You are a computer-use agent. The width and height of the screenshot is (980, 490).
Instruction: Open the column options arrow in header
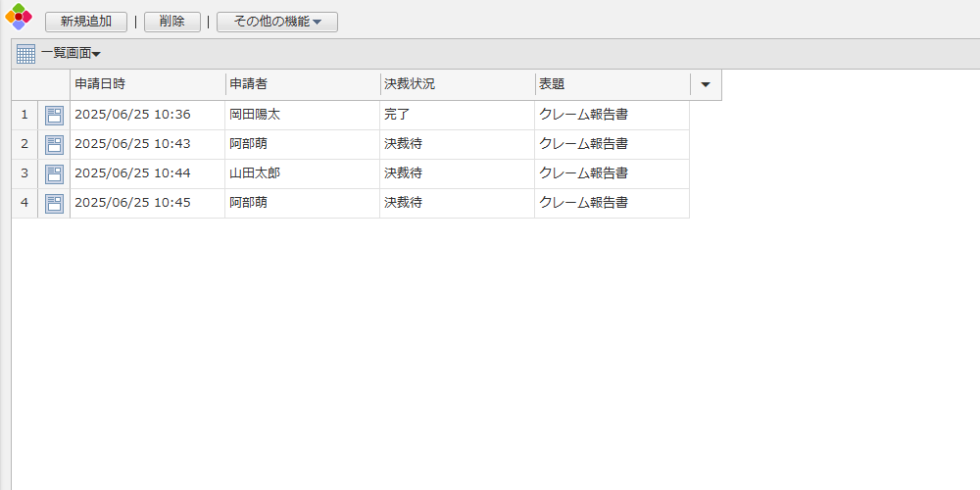[x=706, y=85]
